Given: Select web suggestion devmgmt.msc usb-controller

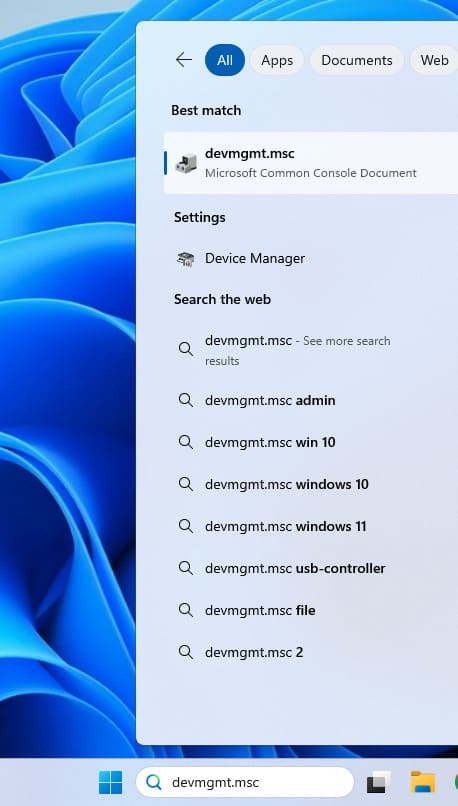Looking at the screenshot, I should [x=311, y=569].
